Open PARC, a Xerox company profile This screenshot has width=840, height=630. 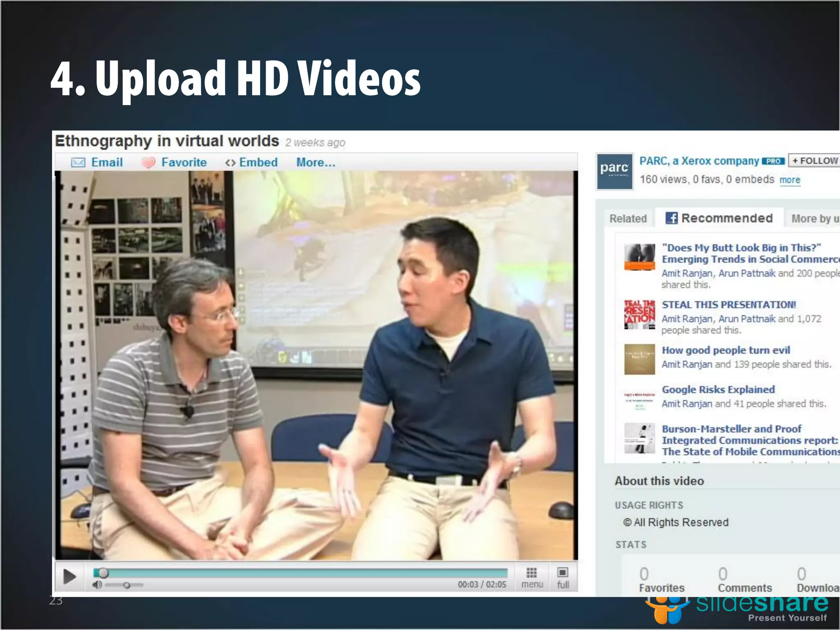pyautogui.click(x=699, y=161)
